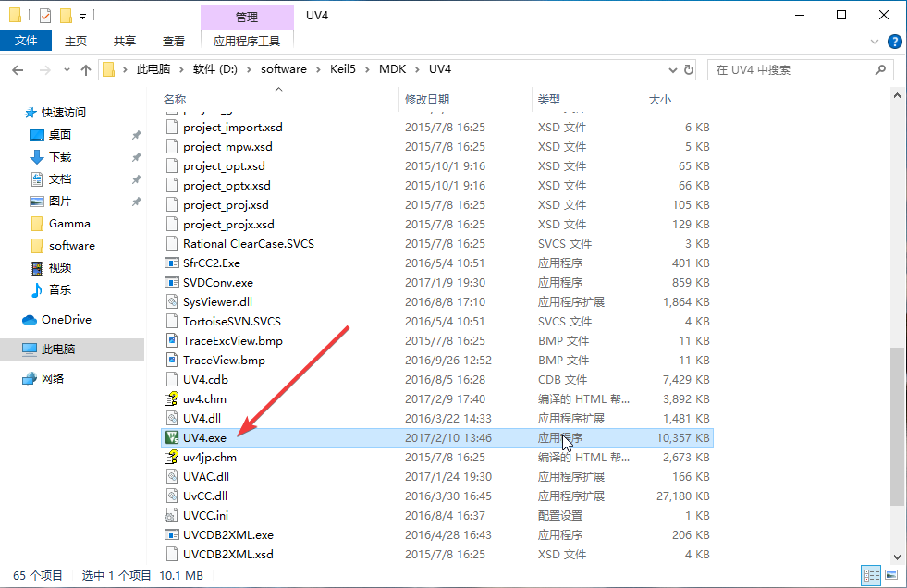This screenshot has width=907, height=588.
Task: Click the scrollbar down arrow
Action: click(897, 557)
